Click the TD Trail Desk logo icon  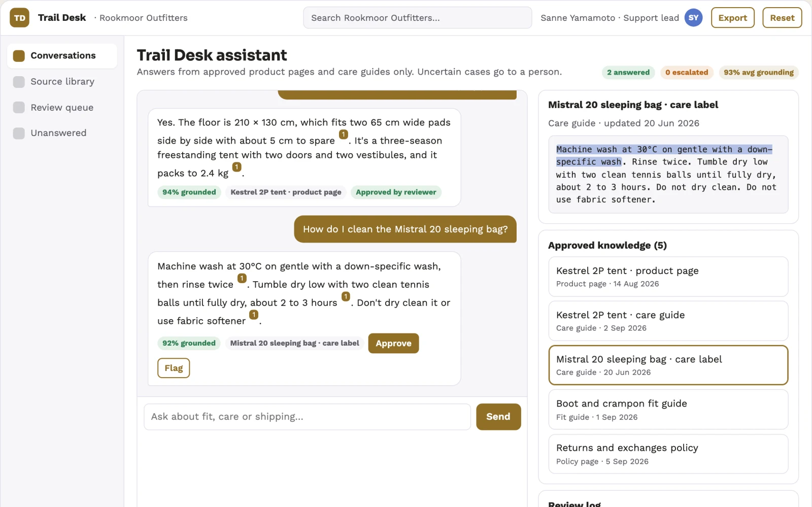19,18
